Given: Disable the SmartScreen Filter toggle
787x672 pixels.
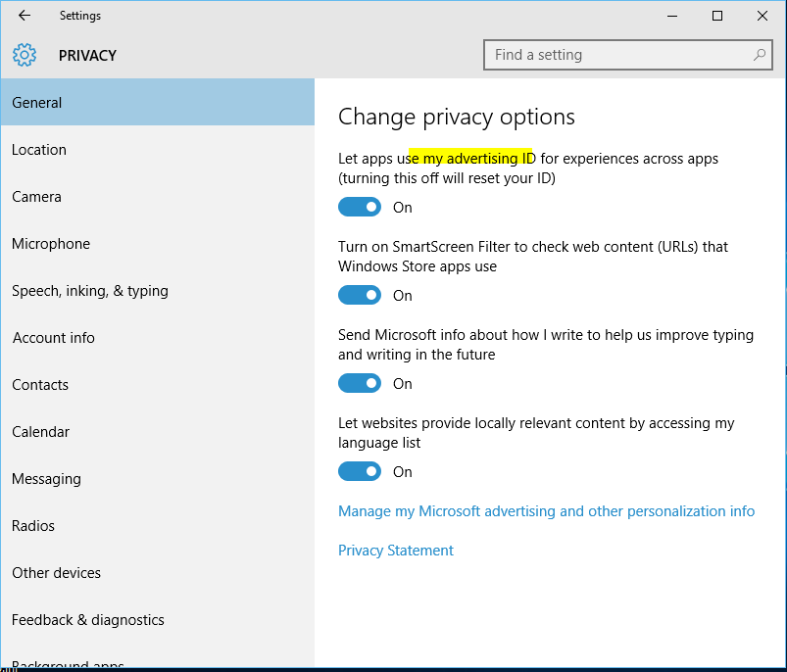Looking at the screenshot, I should [360, 295].
